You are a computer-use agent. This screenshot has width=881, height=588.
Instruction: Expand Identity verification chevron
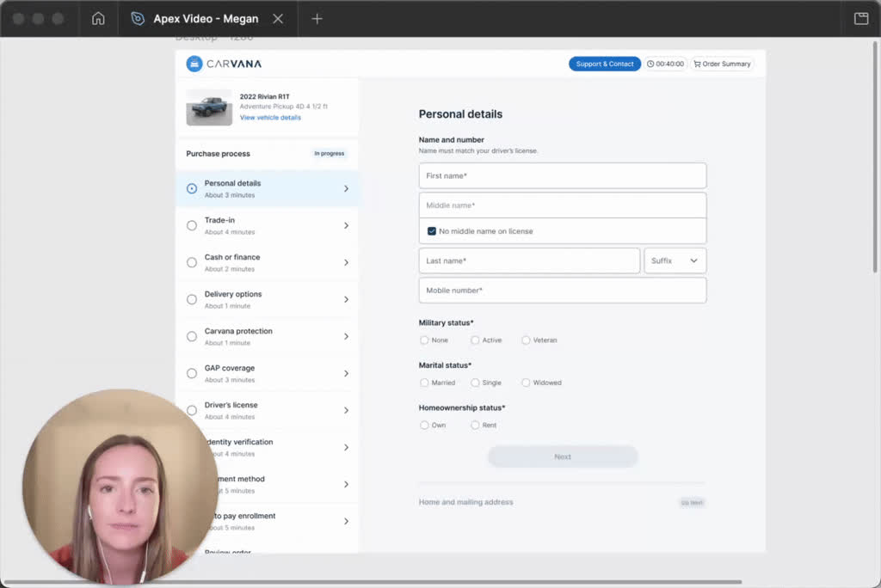tap(346, 448)
